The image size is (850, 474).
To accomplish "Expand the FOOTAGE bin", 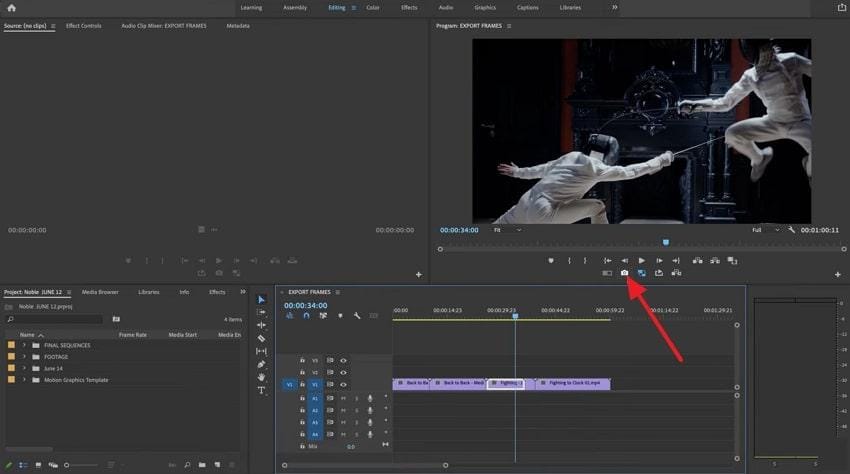I will [x=24, y=357].
